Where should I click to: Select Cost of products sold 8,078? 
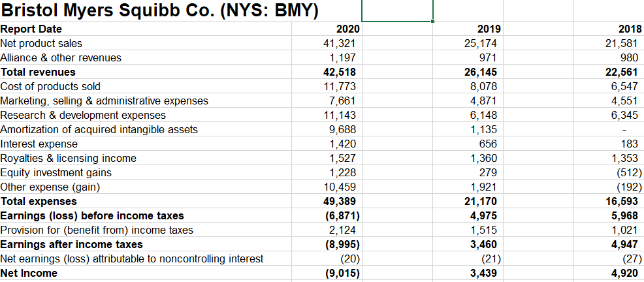pyautogui.click(x=485, y=87)
